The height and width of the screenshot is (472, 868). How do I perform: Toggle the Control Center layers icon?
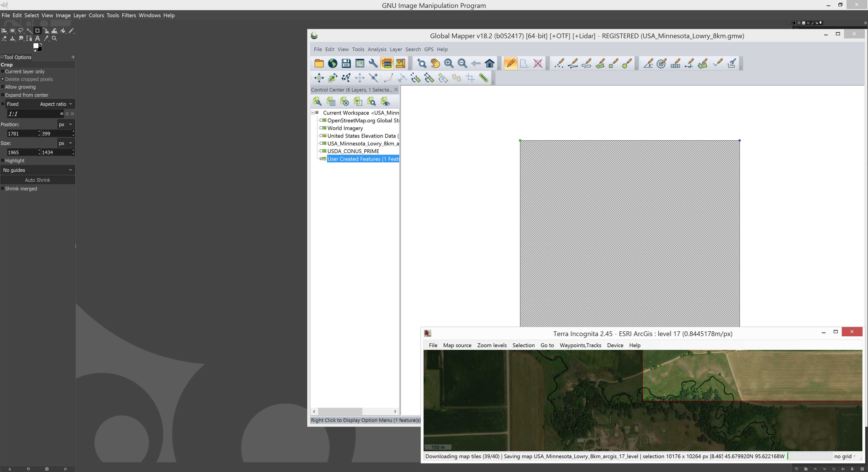click(x=387, y=63)
